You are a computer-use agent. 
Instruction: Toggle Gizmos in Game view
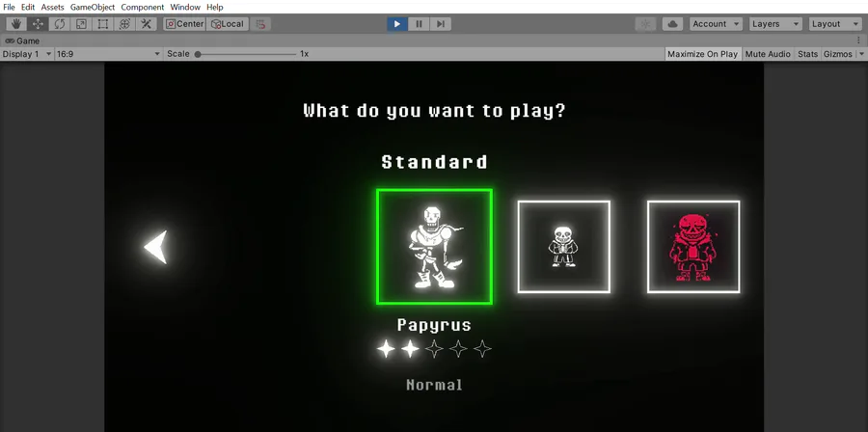838,54
